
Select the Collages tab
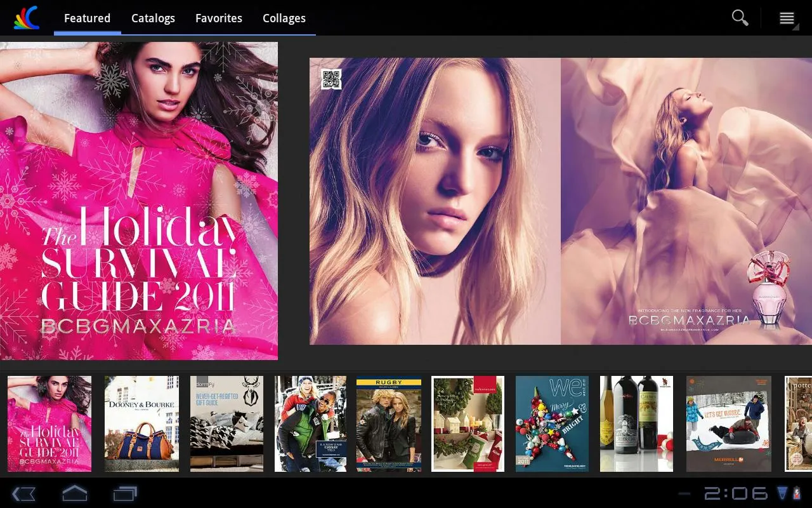tap(284, 18)
